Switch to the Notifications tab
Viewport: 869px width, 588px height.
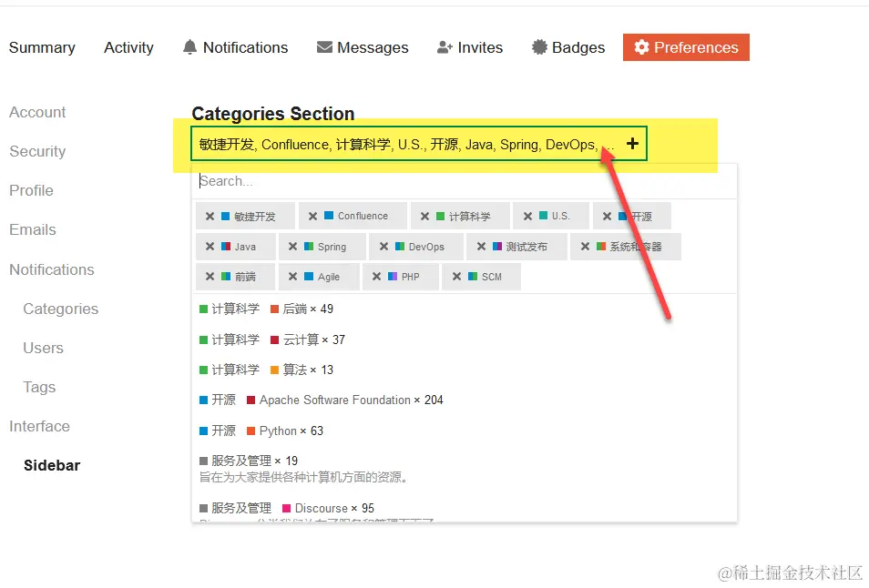click(x=235, y=47)
